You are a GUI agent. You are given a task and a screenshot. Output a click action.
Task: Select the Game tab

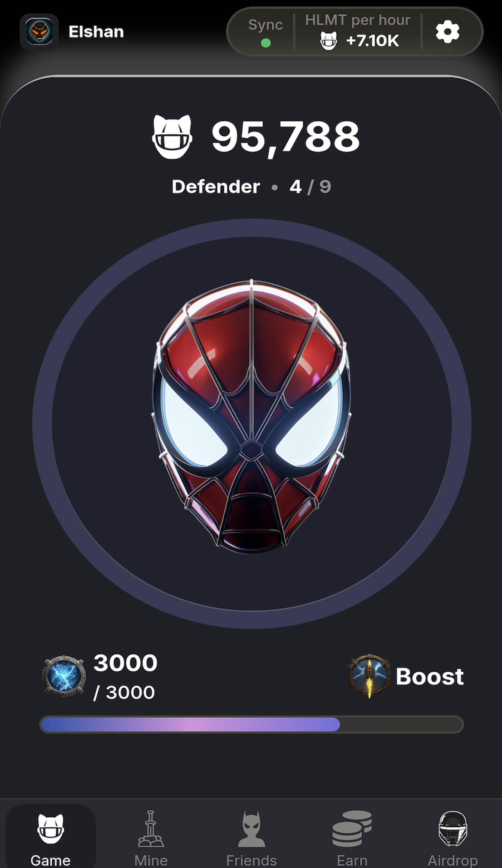(x=50, y=838)
